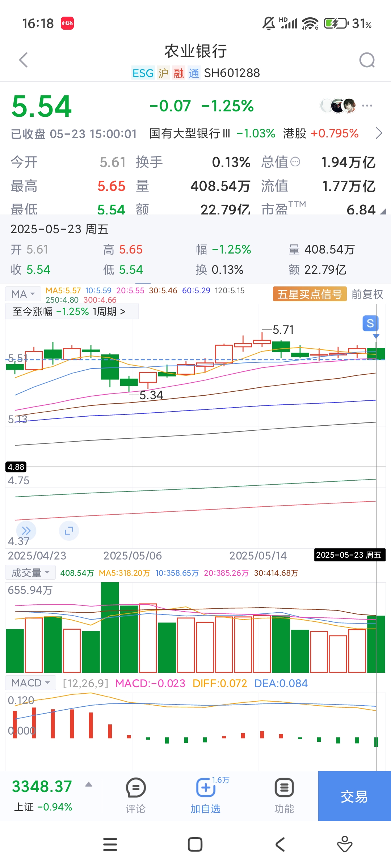Viewport: 391px width, 868px height.
Task: Expand 至今涨幅 1周期 period selector
Action: point(72,311)
